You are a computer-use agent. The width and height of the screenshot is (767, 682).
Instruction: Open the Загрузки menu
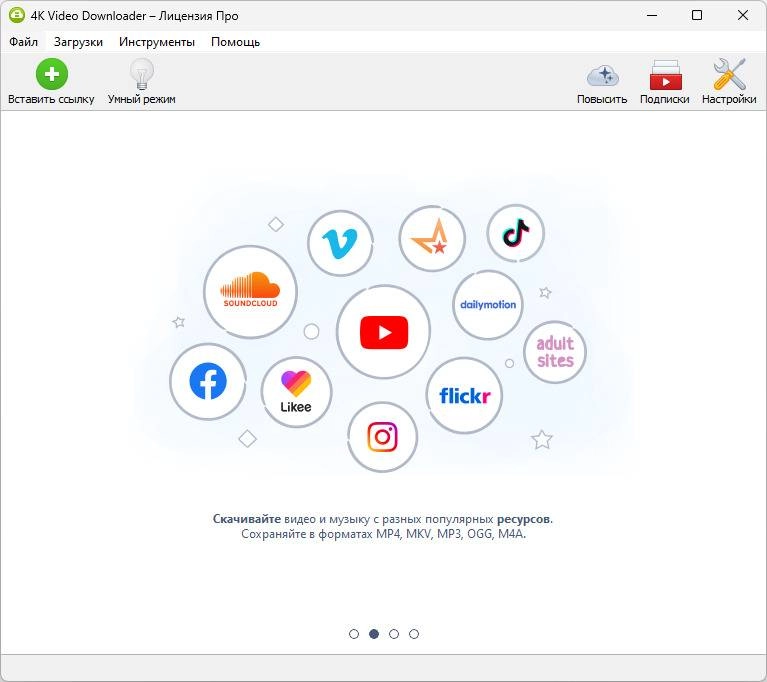(78, 42)
